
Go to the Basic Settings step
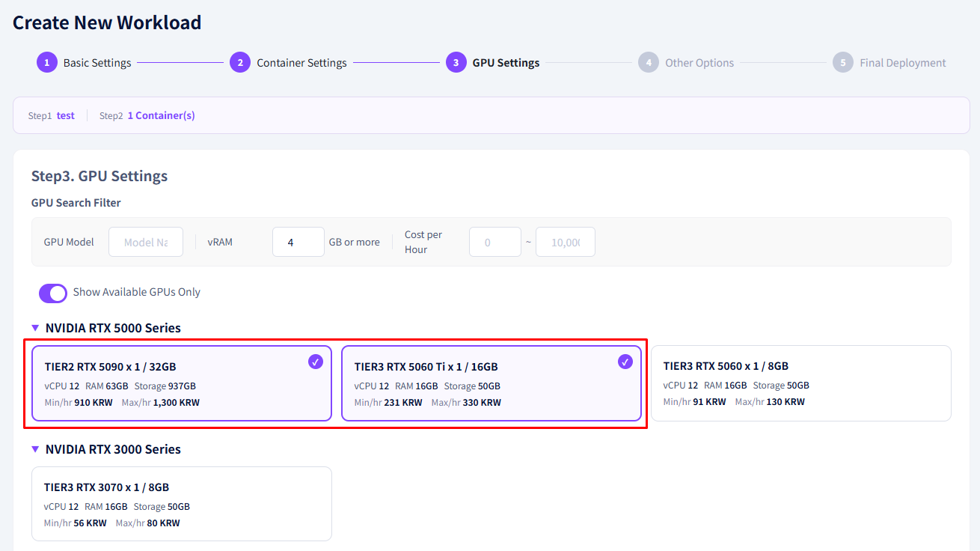[x=97, y=63]
